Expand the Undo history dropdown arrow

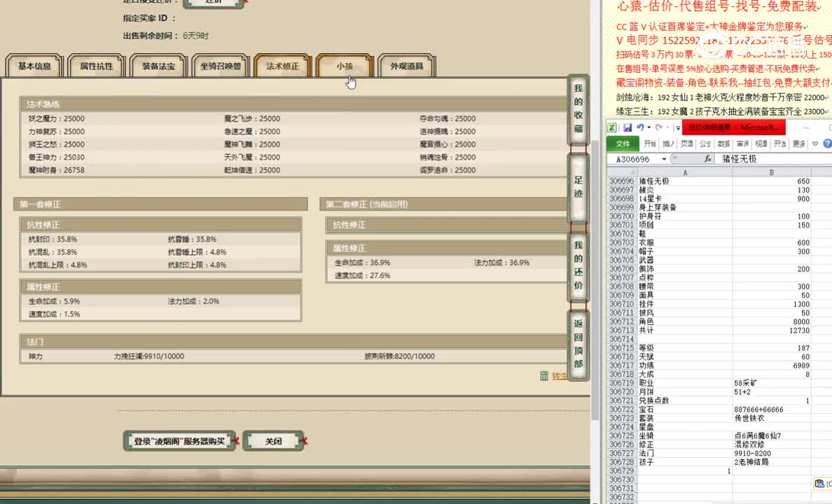[x=649, y=127]
